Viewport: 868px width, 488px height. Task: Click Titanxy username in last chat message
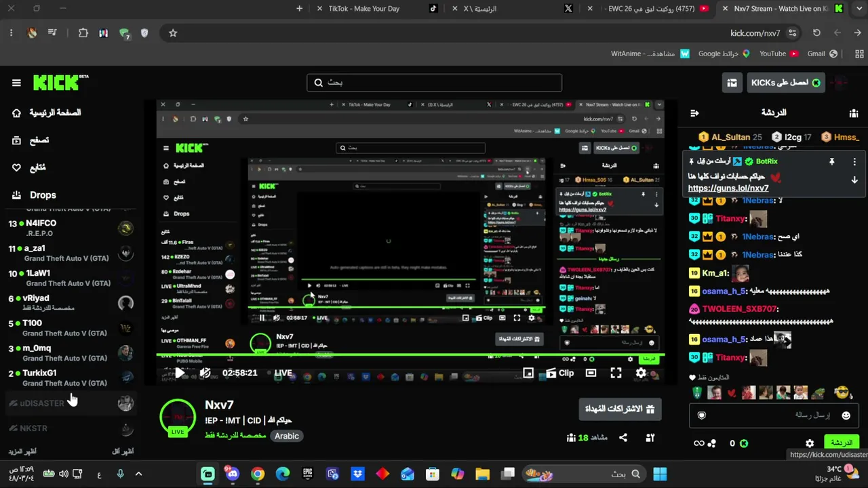(731, 357)
